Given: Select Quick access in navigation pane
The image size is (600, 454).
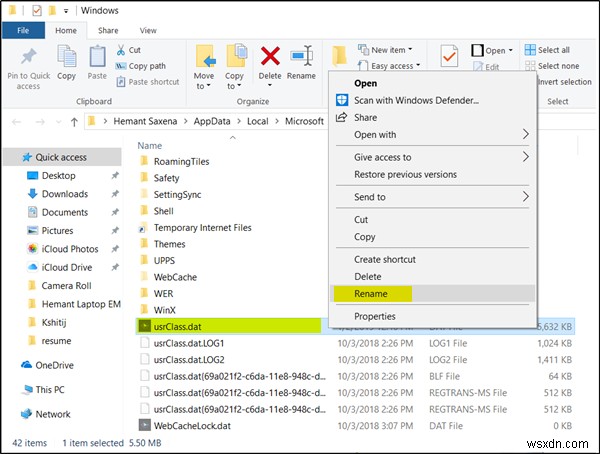Looking at the screenshot, I should click(x=63, y=157).
